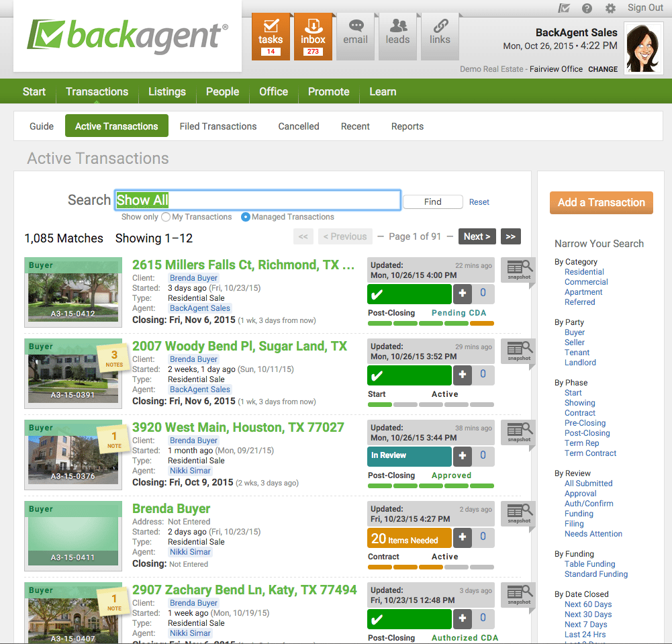Click green checkmark status for 2007 Woody Bend
The width and height of the screenshot is (672, 644).
(x=409, y=375)
